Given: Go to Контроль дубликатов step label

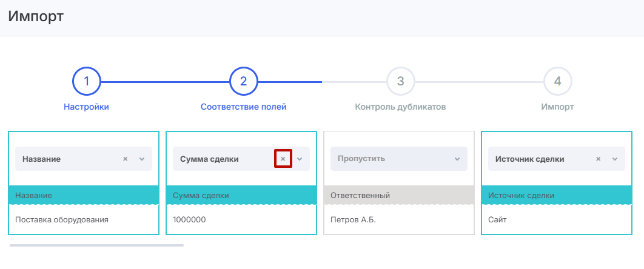Looking at the screenshot, I should tap(400, 107).
